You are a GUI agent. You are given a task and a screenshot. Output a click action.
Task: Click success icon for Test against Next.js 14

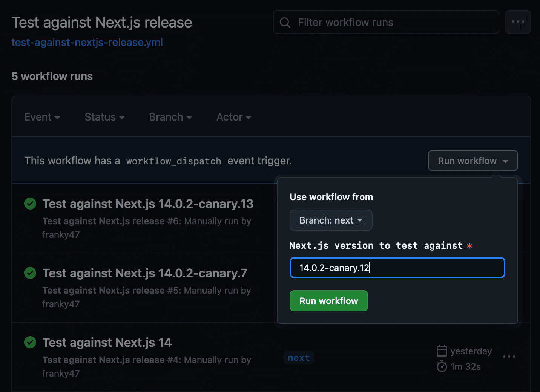tap(30, 342)
